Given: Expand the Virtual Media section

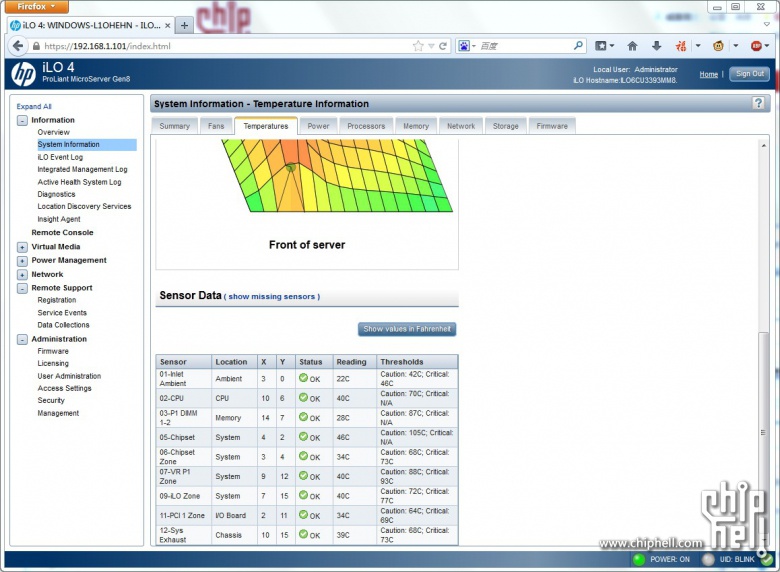Looking at the screenshot, I should point(22,247).
